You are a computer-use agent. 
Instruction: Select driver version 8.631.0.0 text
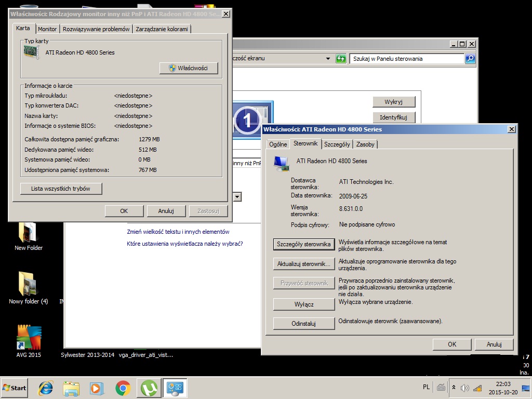tap(351, 209)
